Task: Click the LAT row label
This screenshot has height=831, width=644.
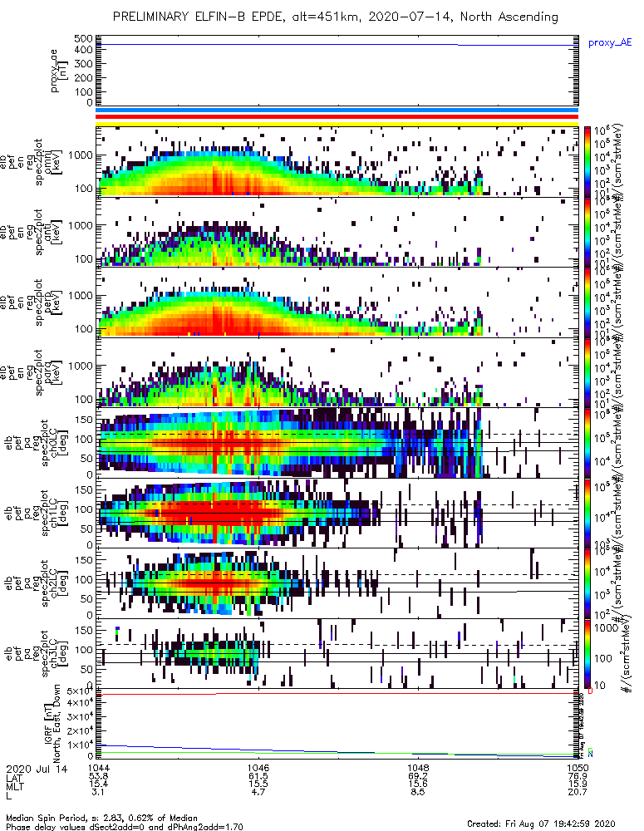Action: click(14, 777)
